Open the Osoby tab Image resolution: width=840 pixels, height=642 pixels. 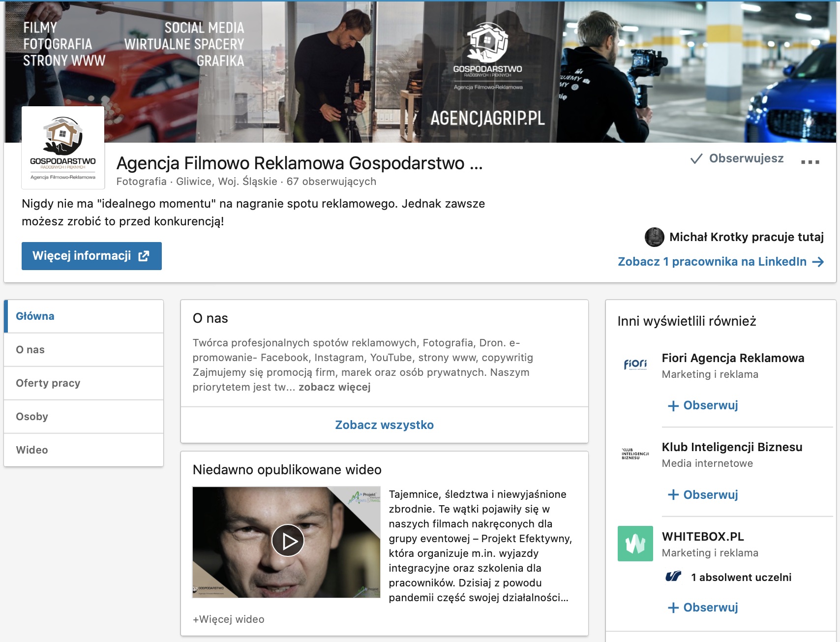pos(84,417)
